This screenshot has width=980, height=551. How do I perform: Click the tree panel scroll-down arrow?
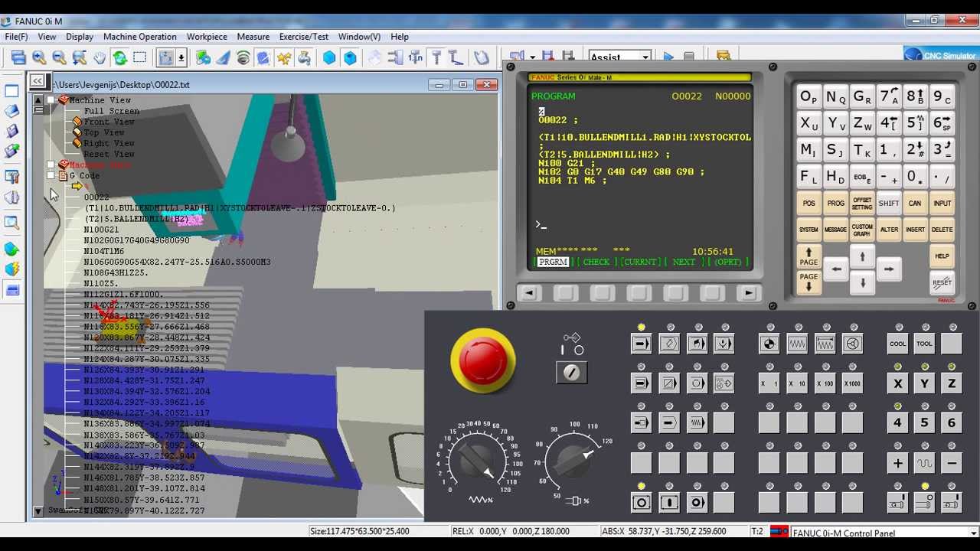click(38, 510)
